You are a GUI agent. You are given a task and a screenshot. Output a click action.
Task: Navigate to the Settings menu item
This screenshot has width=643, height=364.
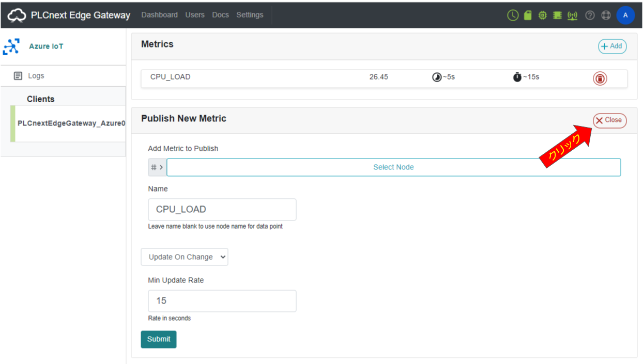click(x=250, y=14)
